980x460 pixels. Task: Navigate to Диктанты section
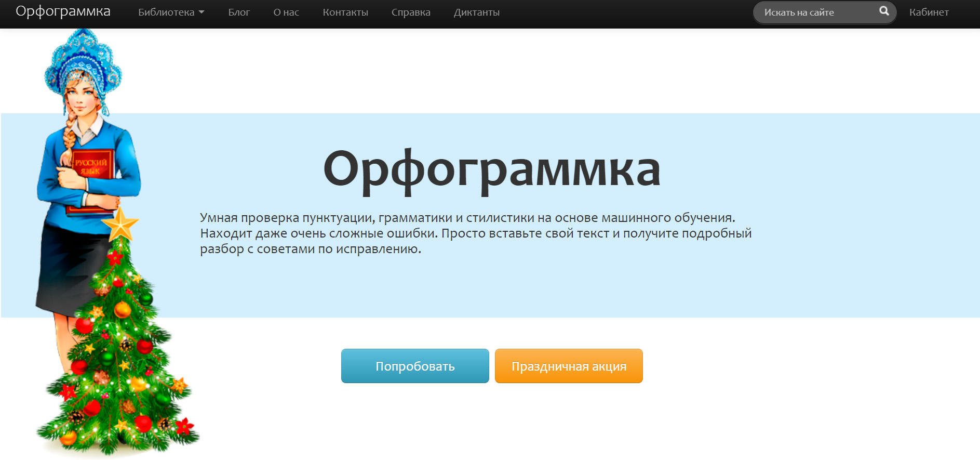tap(477, 12)
